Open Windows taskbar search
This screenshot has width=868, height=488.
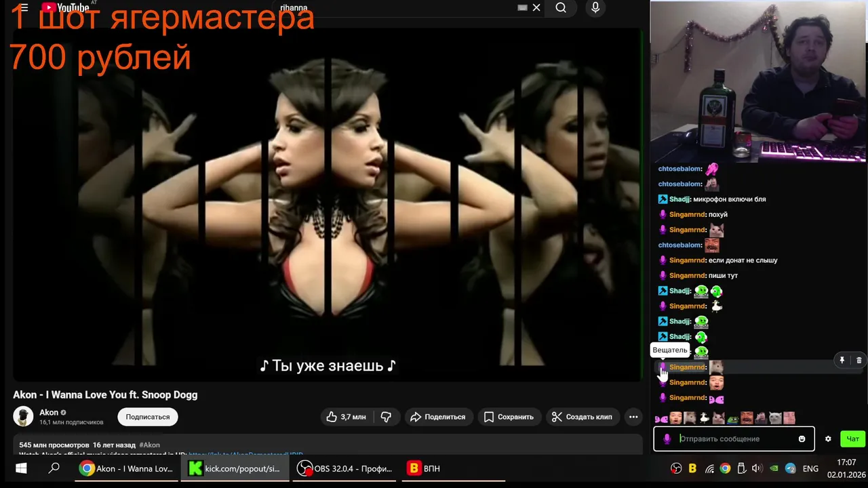(x=54, y=468)
